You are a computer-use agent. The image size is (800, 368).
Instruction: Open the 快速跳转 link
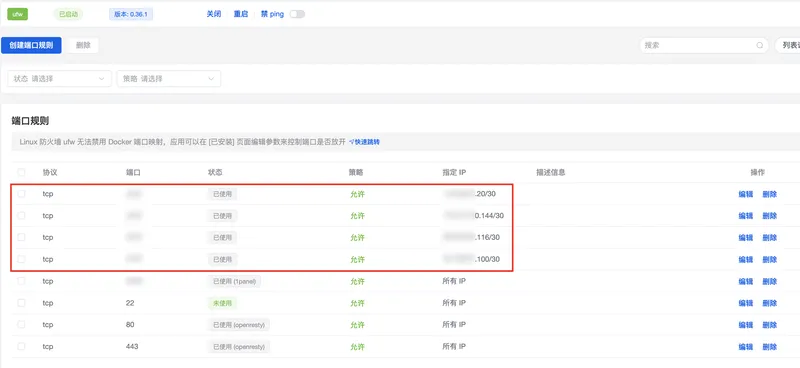pos(364,142)
